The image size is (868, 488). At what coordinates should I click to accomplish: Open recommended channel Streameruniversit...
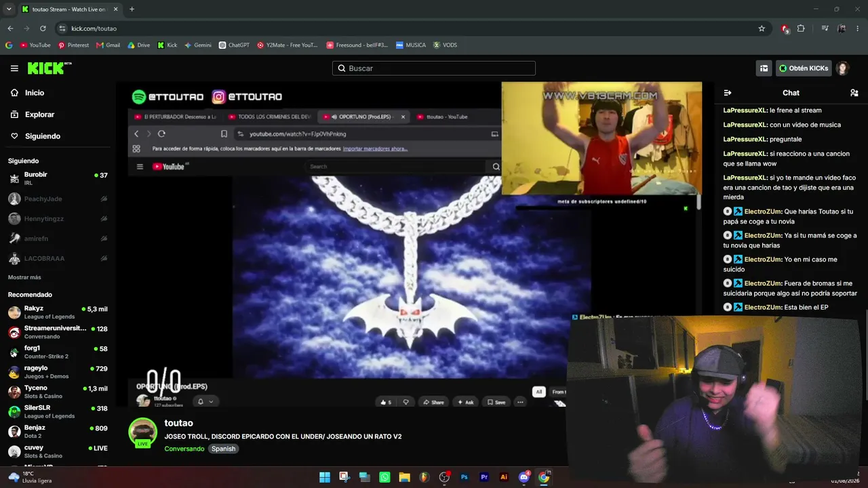(58, 332)
